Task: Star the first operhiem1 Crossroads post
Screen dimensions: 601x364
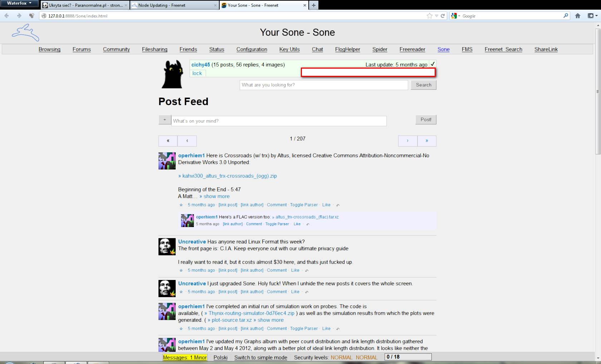Action: coord(181,205)
